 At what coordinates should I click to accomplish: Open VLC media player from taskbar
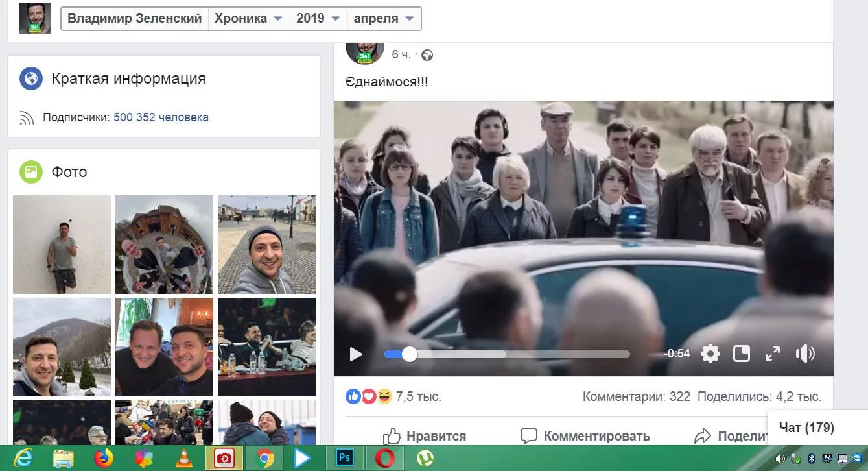[183, 459]
